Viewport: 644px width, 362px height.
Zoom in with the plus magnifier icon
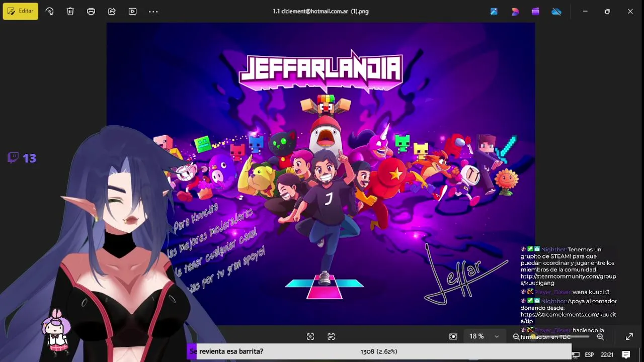click(x=600, y=336)
